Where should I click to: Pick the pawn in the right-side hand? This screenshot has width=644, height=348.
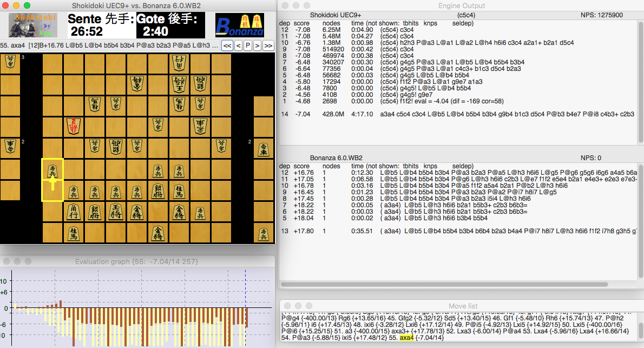[x=264, y=234]
